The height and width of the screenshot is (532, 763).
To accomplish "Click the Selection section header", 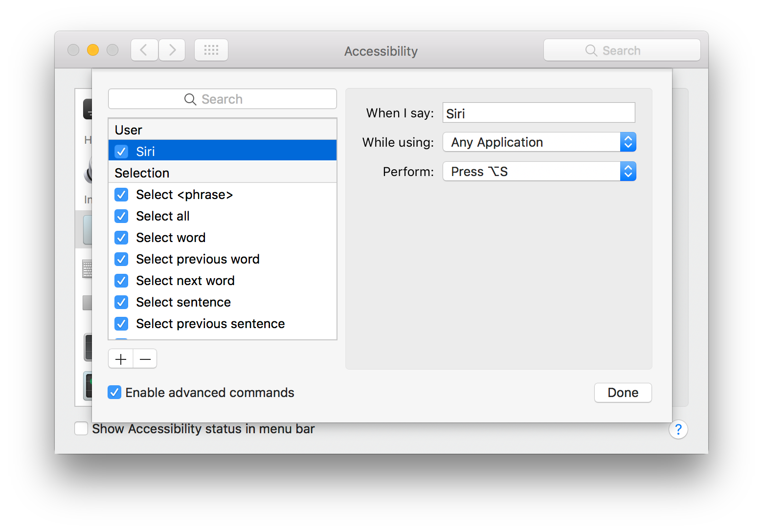I will 223,173.
